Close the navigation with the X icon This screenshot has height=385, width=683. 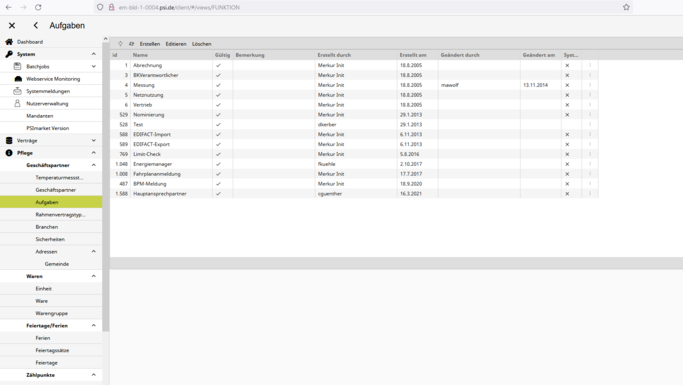click(12, 26)
